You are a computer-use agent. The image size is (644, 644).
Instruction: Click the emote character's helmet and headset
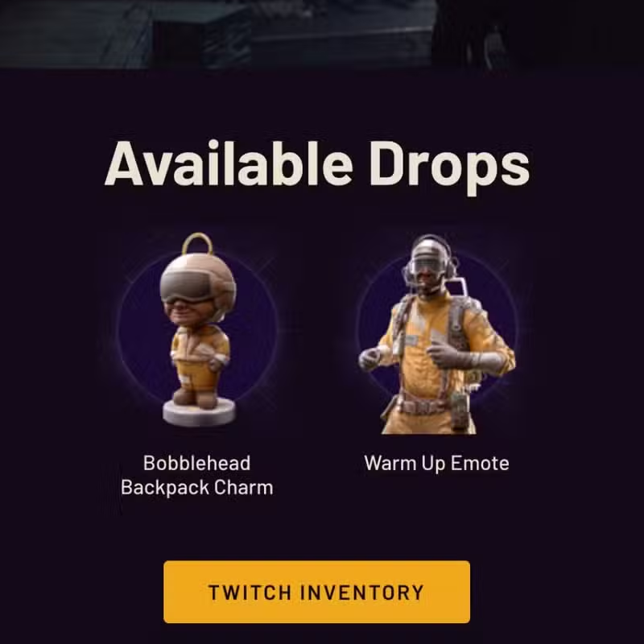tap(430, 264)
